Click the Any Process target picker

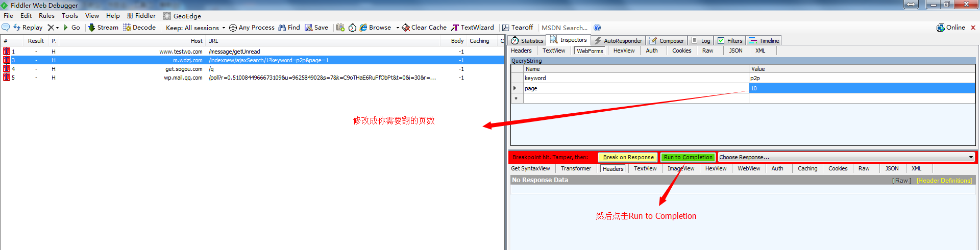(252, 28)
